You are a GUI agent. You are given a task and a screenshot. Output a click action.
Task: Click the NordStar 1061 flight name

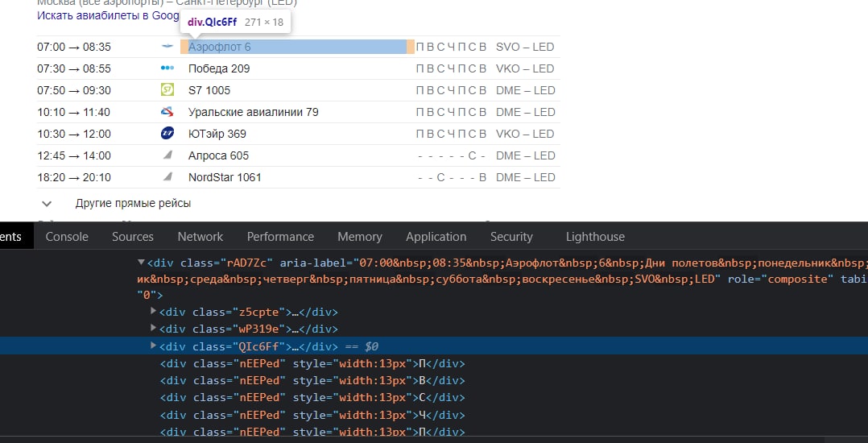click(x=225, y=177)
